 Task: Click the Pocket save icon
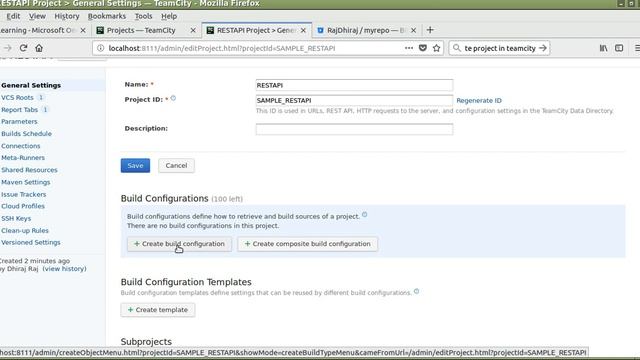423,48
